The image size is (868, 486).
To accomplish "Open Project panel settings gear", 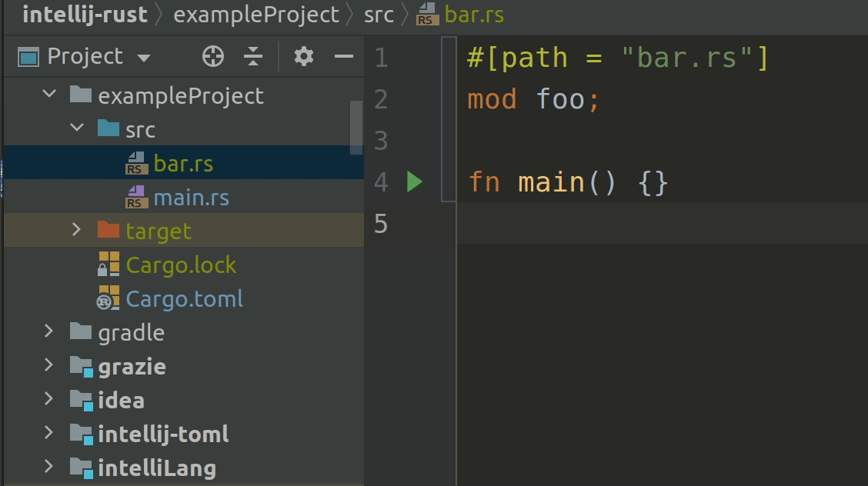I will coord(304,56).
